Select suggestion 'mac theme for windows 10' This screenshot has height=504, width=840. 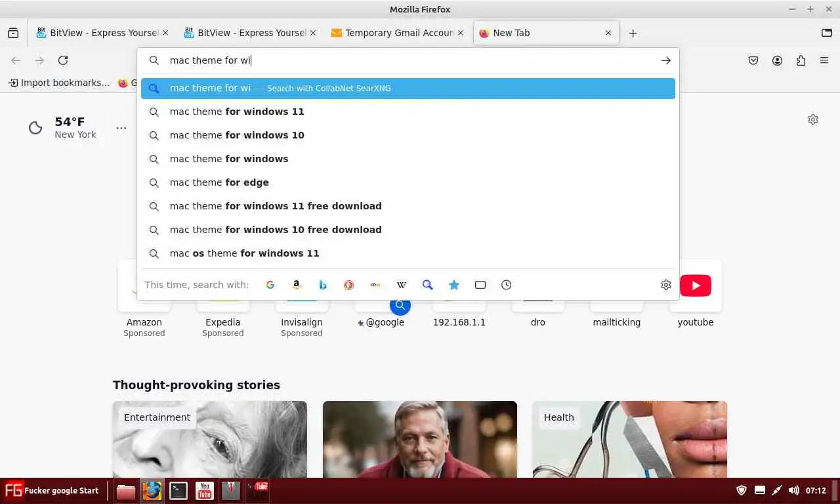[408, 135]
